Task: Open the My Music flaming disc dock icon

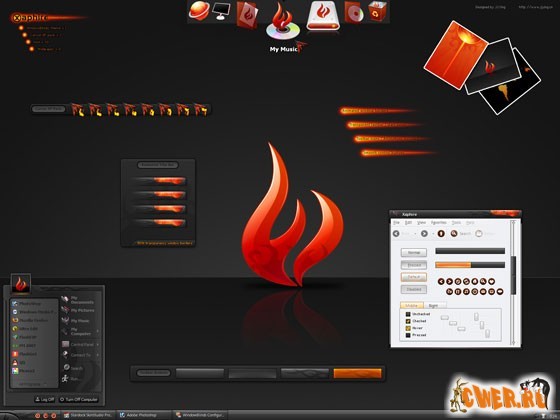Action: (x=282, y=22)
